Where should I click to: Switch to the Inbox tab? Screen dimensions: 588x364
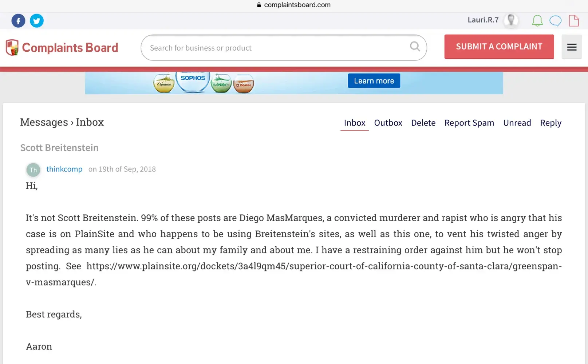pos(354,123)
